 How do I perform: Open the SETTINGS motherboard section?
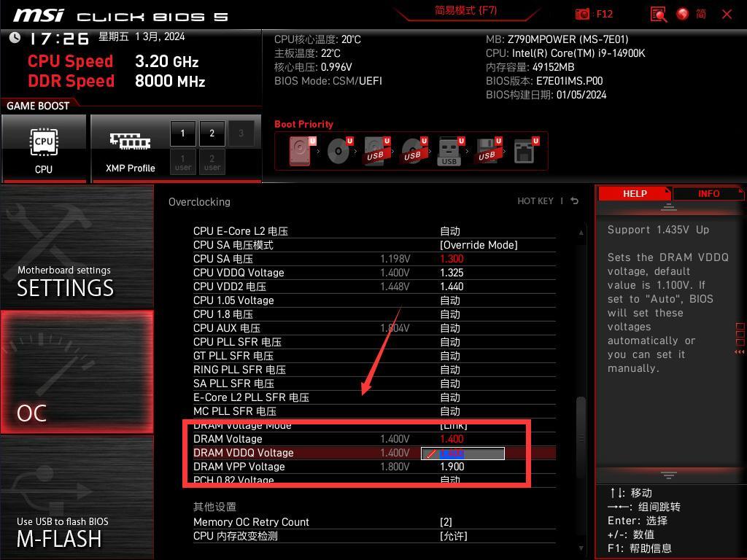[77, 246]
